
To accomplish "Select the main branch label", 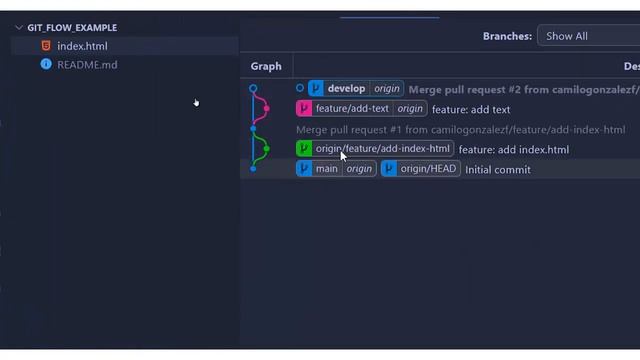I will point(327,169).
